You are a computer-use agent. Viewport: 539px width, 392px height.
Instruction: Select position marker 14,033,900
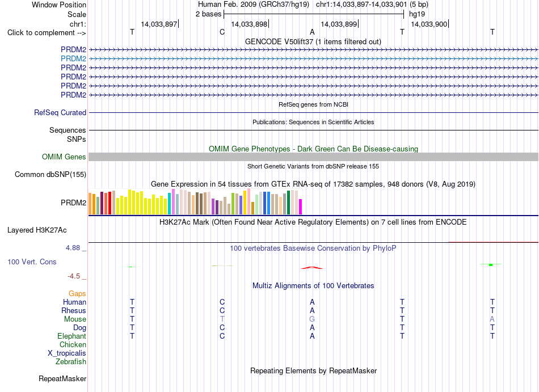point(429,24)
